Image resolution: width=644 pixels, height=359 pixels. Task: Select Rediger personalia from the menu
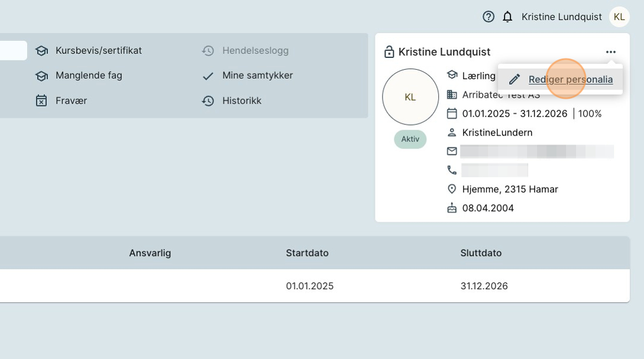tap(570, 79)
